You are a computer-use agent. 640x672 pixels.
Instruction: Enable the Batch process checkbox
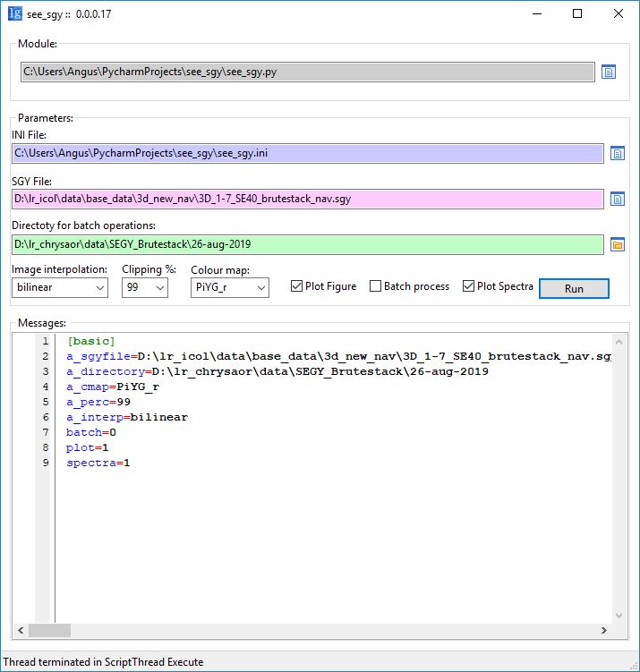[376, 286]
